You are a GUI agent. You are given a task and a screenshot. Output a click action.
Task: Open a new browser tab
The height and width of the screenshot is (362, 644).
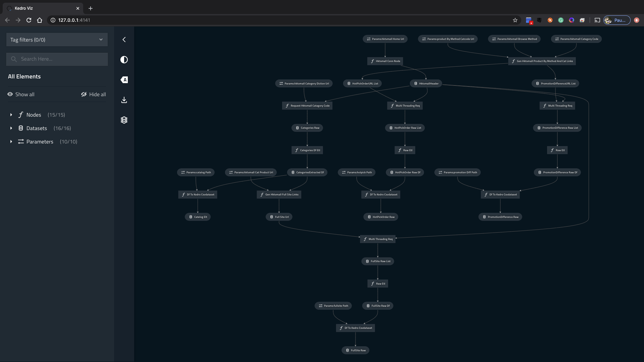(x=91, y=8)
